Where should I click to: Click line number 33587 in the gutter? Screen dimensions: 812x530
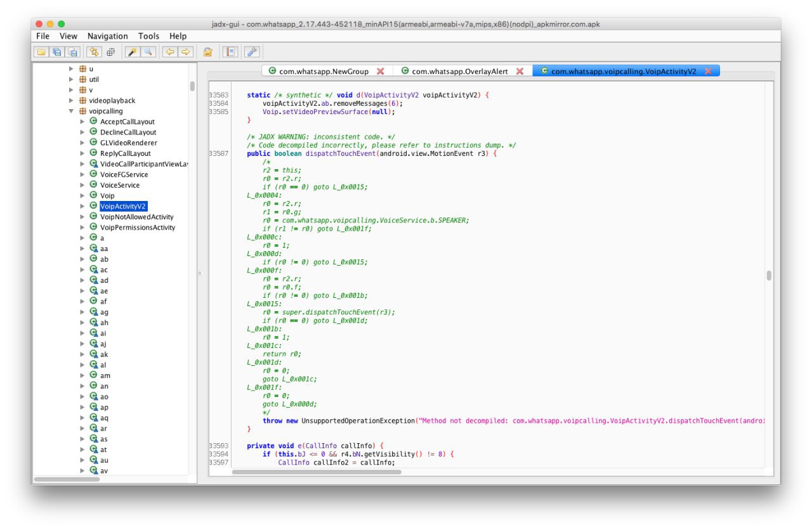pyautogui.click(x=219, y=153)
